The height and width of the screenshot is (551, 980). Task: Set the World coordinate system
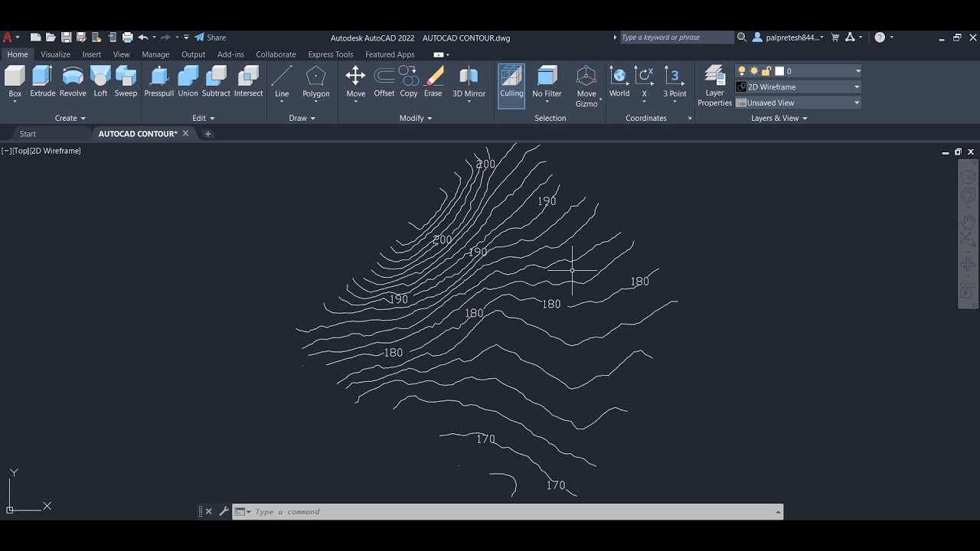(x=619, y=83)
